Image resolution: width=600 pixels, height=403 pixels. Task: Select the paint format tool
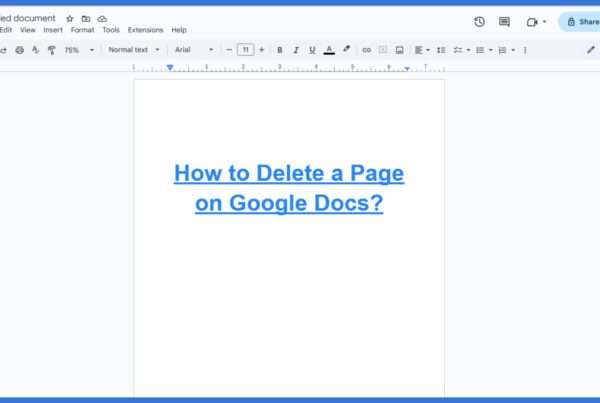click(x=52, y=50)
